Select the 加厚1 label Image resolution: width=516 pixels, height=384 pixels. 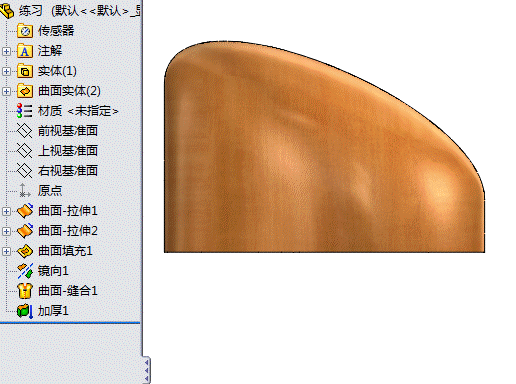pos(53,311)
